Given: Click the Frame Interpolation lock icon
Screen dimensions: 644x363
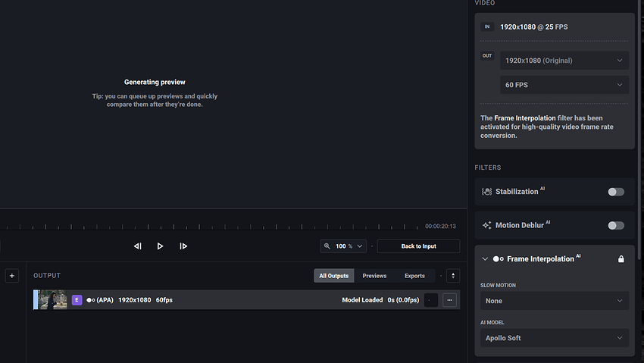Looking at the screenshot, I should (x=621, y=259).
